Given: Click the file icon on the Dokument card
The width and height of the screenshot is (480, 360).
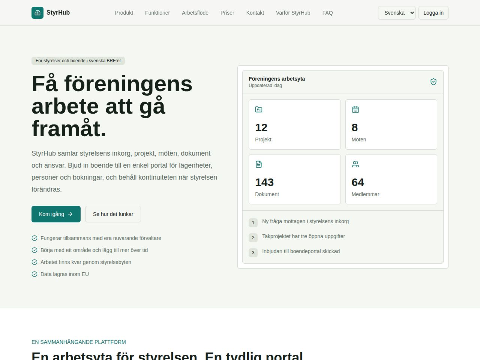Looking at the screenshot, I should [x=258, y=164].
